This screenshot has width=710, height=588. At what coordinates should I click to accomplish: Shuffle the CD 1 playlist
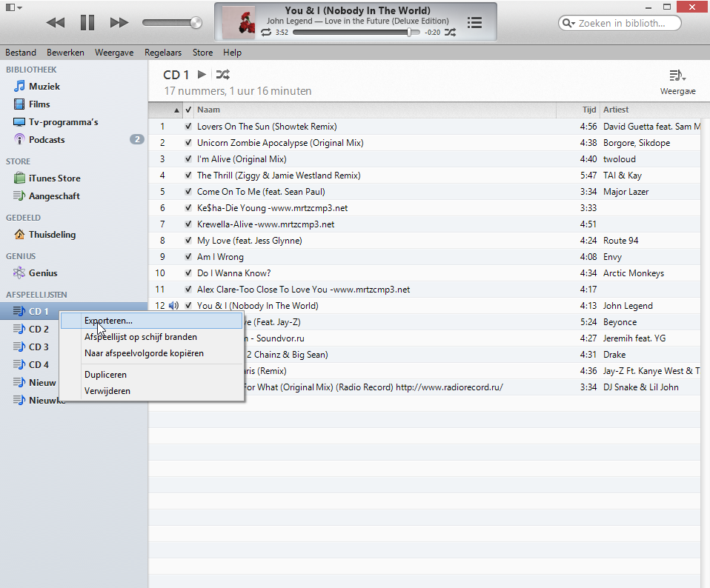[x=223, y=74]
